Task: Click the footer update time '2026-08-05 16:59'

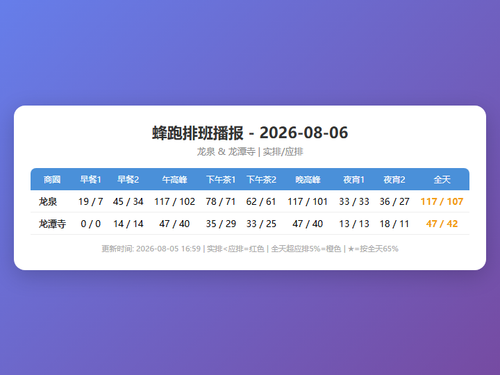Action: pyautogui.click(x=168, y=249)
